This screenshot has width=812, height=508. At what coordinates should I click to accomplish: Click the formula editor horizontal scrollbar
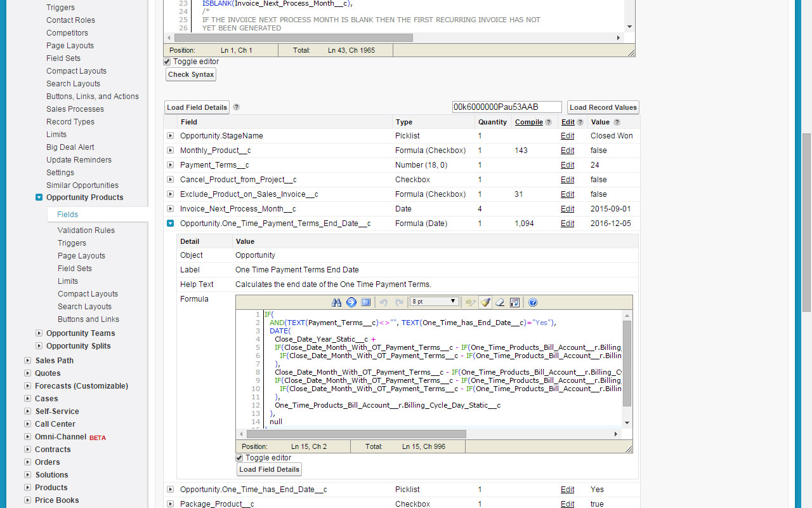355,434
